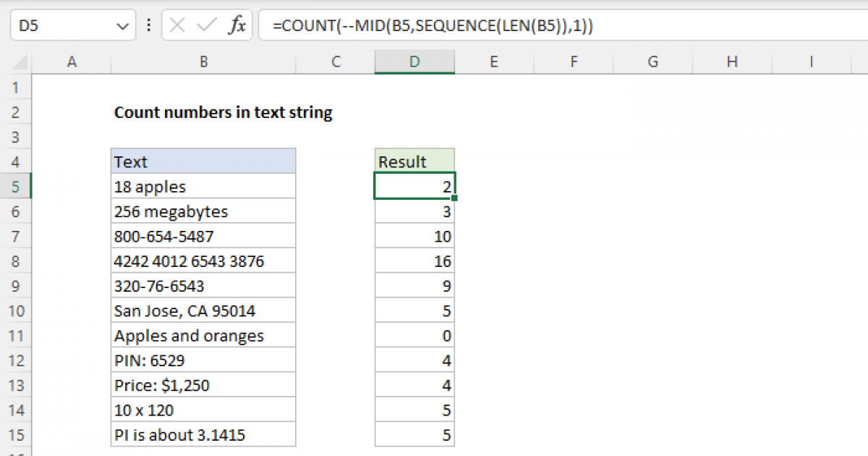Click the cell containing 'PIN: 6529'
This screenshot has width=868, height=456.
(x=203, y=360)
